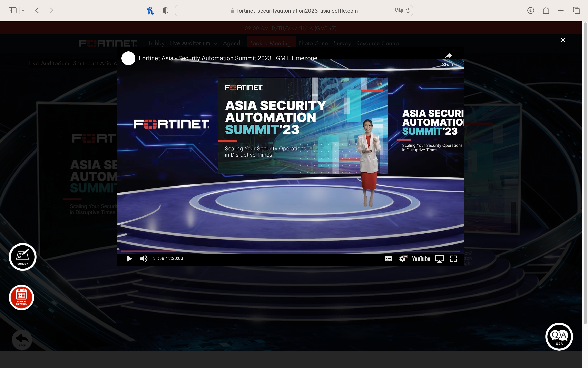This screenshot has width=588, height=368.
Task: Expand the Live Auditorium dropdown
Action: (194, 43)
